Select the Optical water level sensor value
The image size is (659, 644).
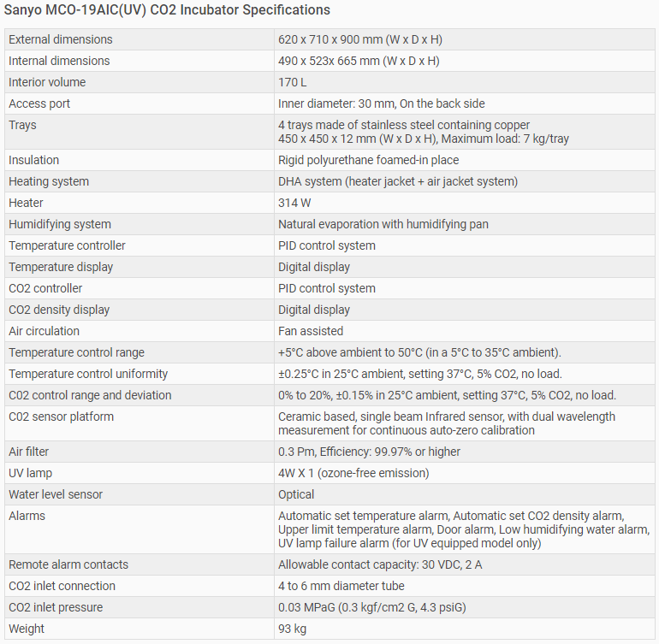point(296,494)
